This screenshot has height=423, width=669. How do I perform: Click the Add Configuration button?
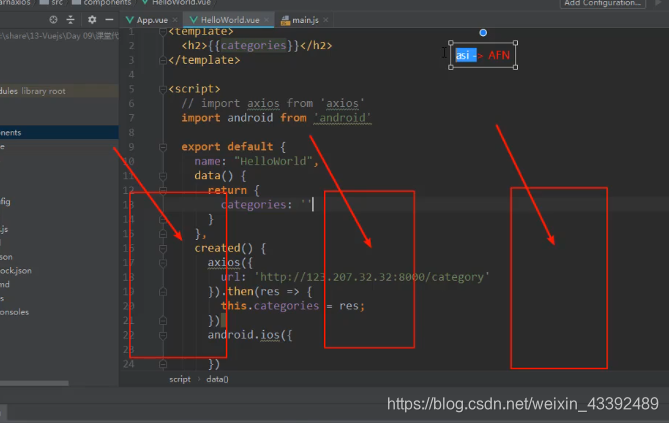pyautogui.click(x=602, y=3)
